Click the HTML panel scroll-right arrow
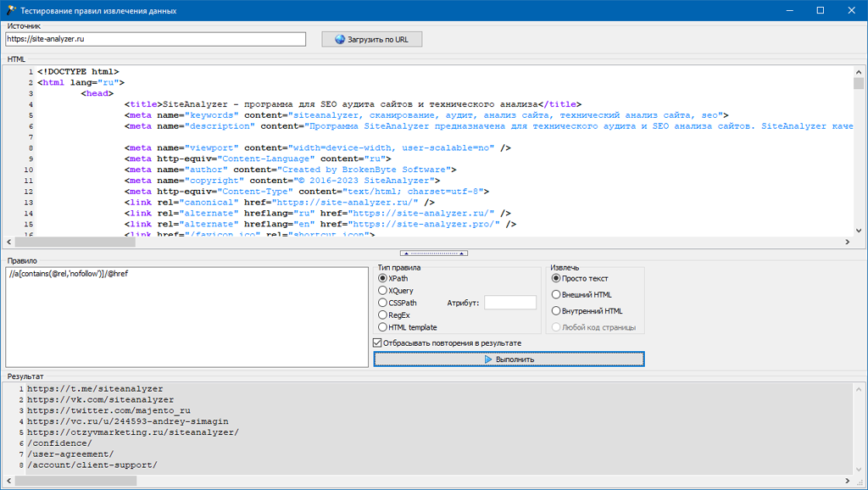 coord(848,242)
